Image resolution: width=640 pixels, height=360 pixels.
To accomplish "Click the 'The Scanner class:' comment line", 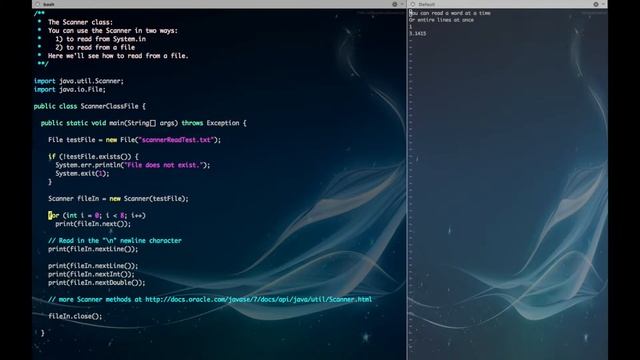I will (x=80, y=22).
